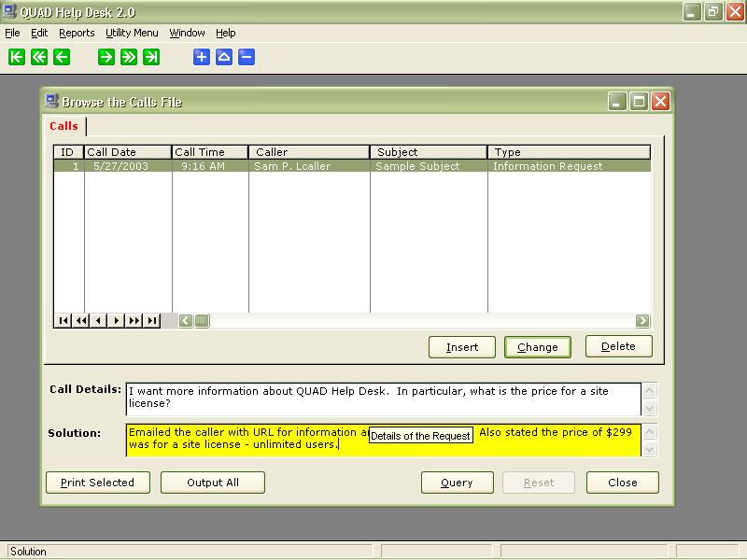Click page-forward double arrow below the calls list
The width and height of the screenshot is (747, 560).
tap(134, 320)
